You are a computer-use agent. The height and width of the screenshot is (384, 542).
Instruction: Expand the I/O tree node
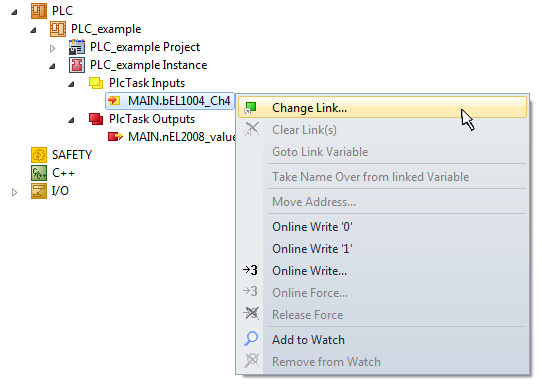pos(14,192)
